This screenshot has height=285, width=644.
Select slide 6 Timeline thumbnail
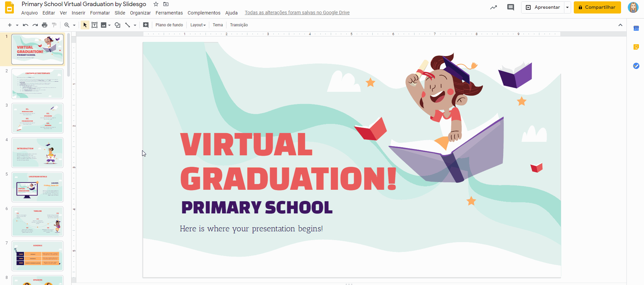coord(37,222)
